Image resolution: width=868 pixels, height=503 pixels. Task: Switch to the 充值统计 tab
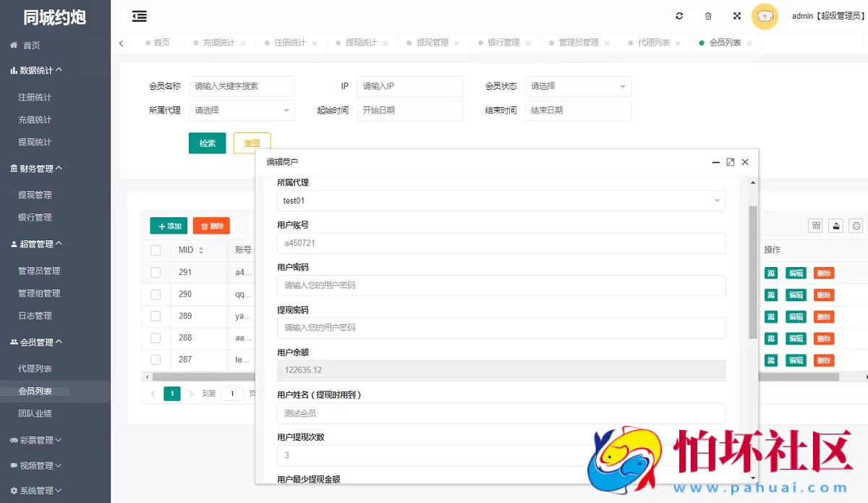pos(221,43)
